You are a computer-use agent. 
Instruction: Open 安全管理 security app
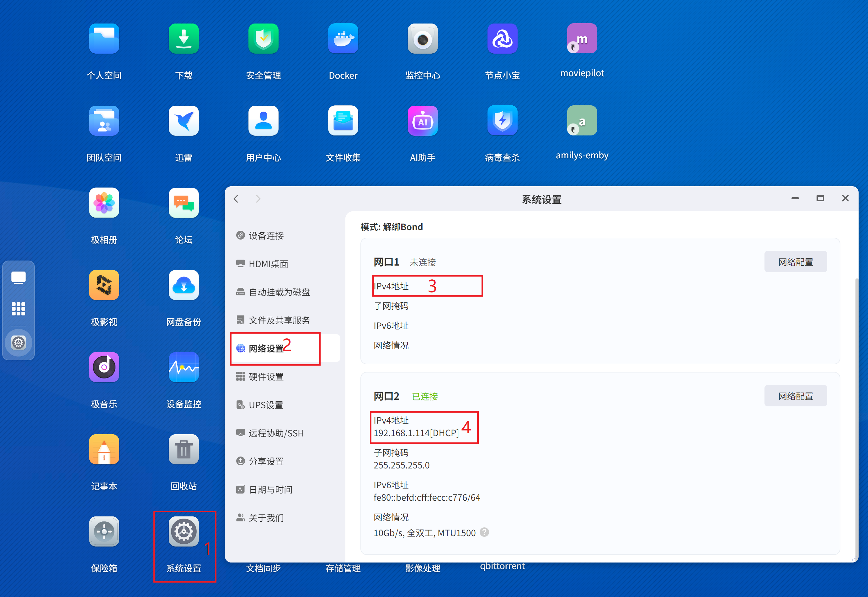pyautogui.click(x=264, y=39)
